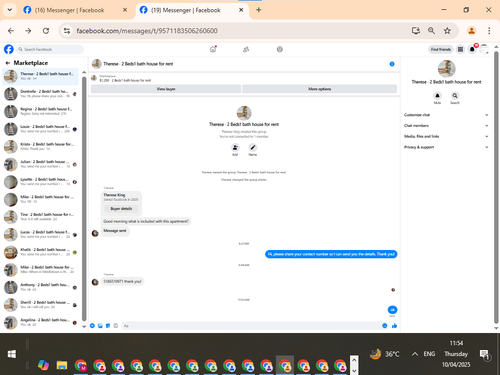The height and width of the screenshot is (375, 500).
Task: Open the Lucas conversation
Action: pyautogui.click(x=41, y=235)
